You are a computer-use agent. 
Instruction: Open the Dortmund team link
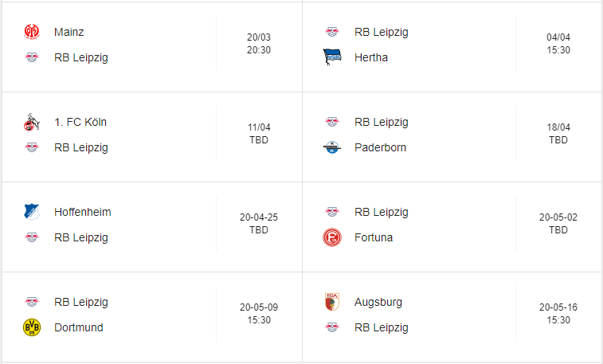tap(78, 327)
